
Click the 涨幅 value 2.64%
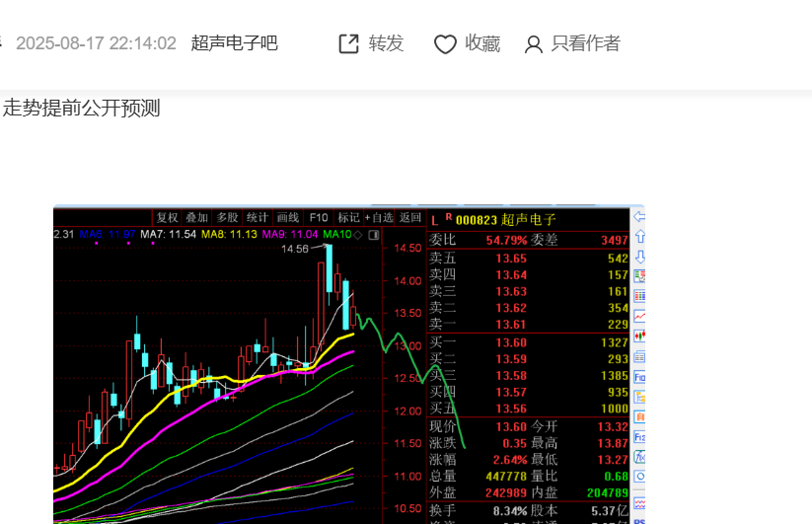pyautogui.click(x=510, y=460)
